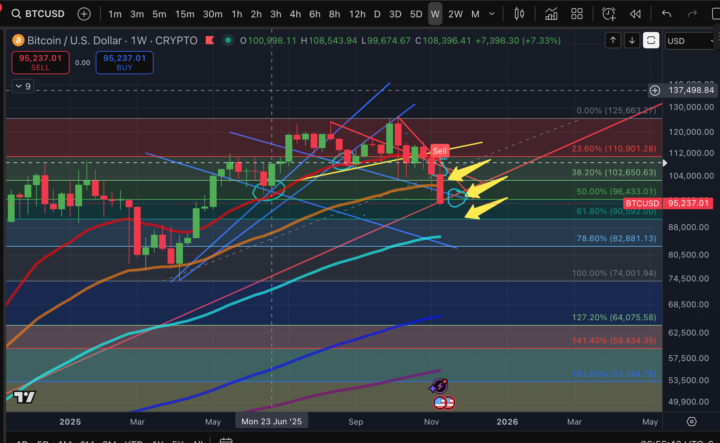This screenshot has height=443, width=720.
Task: Click the Mon 23 Jun '25 date label
Action: [x=272, y=421]
